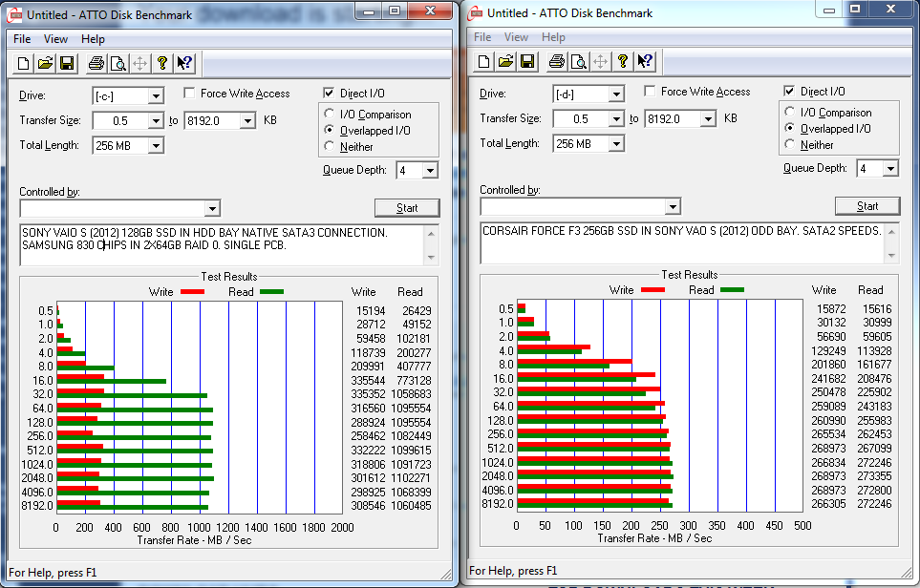Enable Force Write Access in the drive C window

pos(191,94)
